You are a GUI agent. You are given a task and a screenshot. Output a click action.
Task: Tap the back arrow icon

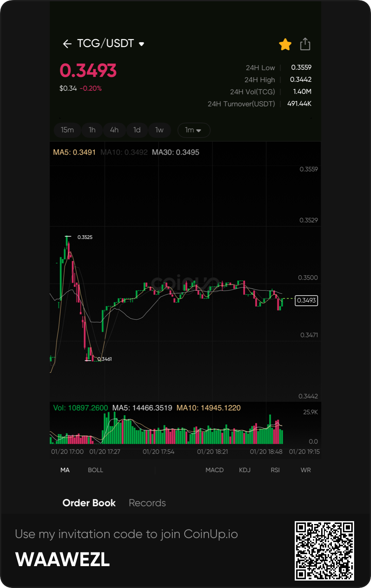pyautogui.click(x=67, y=44)
